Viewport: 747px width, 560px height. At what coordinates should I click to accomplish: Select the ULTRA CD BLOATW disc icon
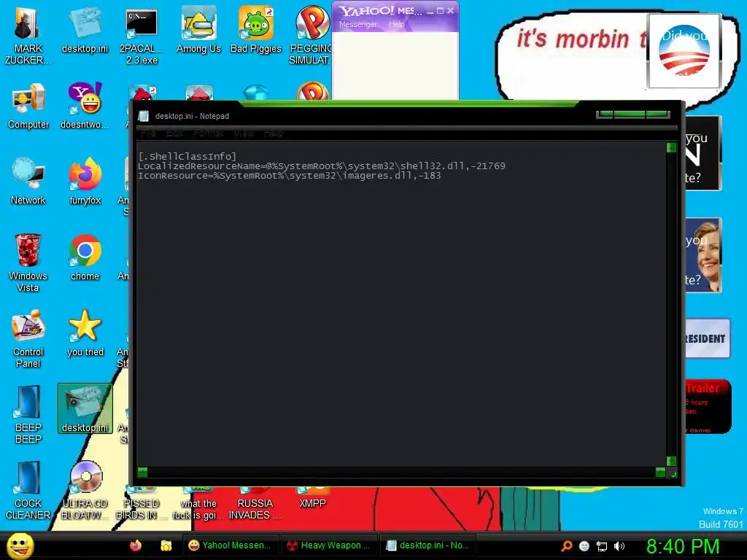85,490
